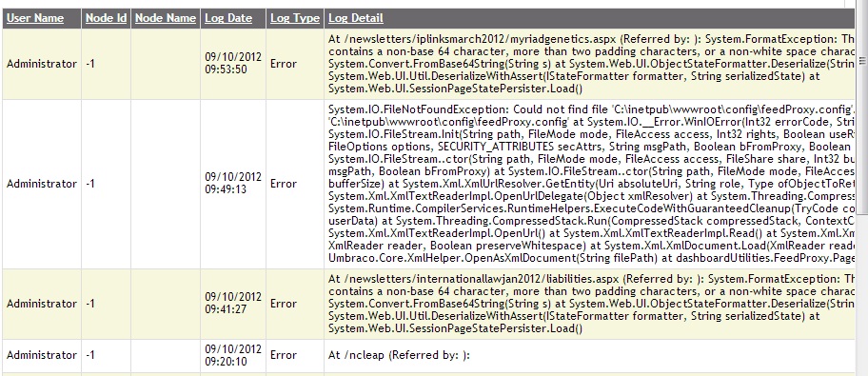868x376 pixels.
Task: Click Error type in 09:41:27 row
Action: [x=284, y=304]
